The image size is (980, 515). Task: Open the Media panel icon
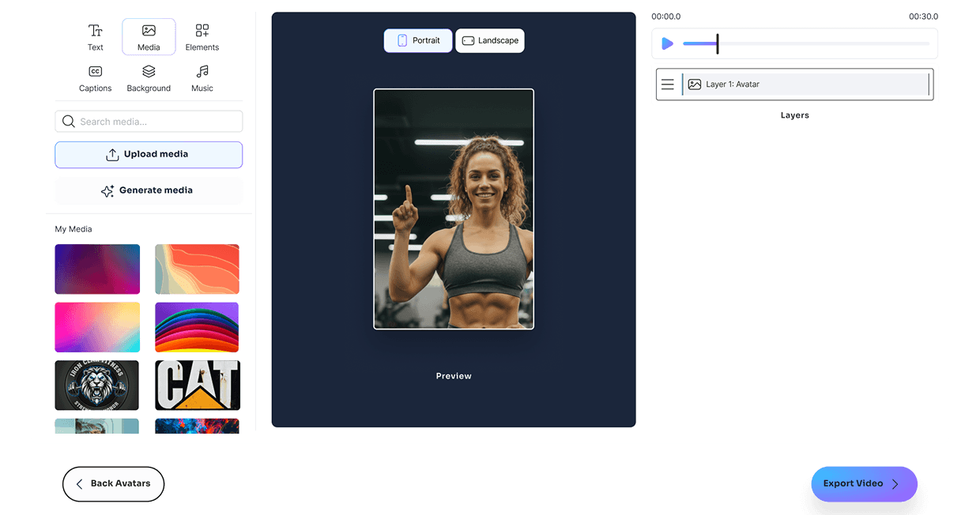coord(149,31)
